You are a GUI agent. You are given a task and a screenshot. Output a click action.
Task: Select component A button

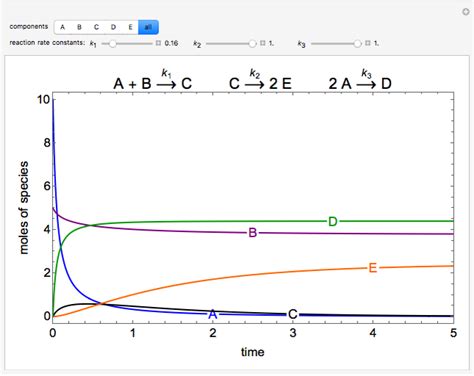62,27
